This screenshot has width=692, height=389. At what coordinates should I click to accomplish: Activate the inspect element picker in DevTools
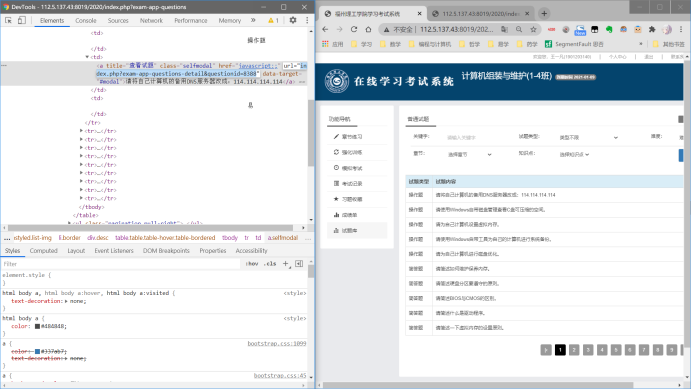8,20
